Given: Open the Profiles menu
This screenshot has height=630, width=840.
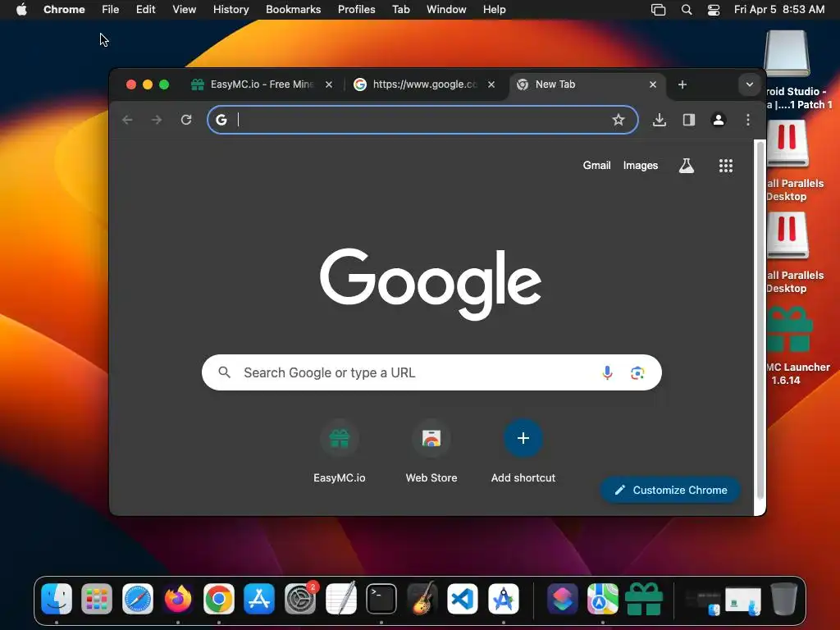Looking at the screenshot, I should (x=356, y=10).
